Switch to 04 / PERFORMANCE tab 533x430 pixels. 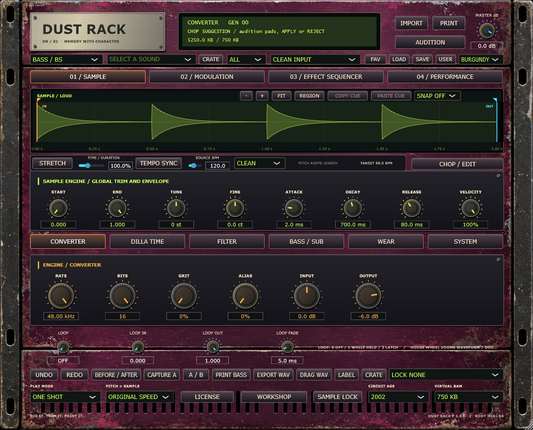(x=445, y=77)
